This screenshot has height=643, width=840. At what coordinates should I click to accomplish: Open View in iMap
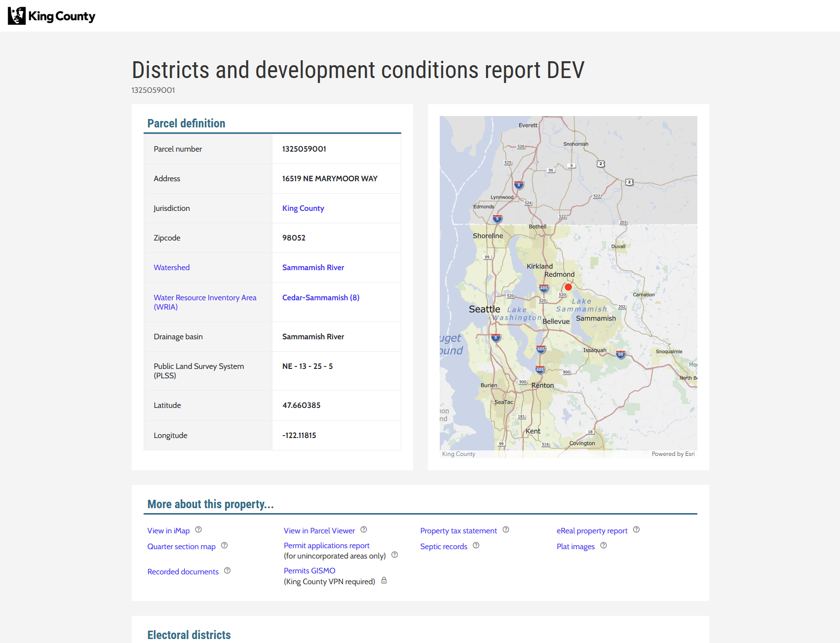(168, 530)
